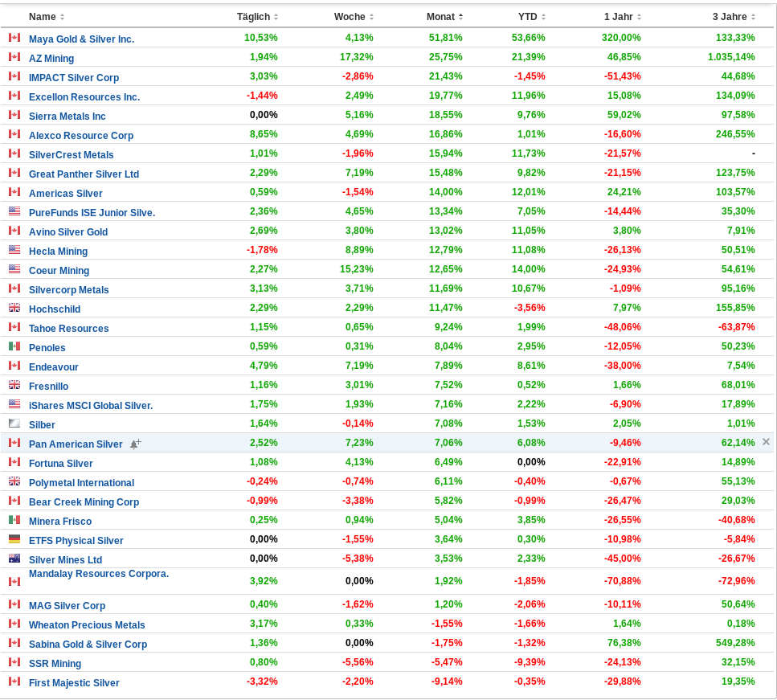Click the commodity icon beside Silber
777x700 pixels.
click(x=14, y=424)
